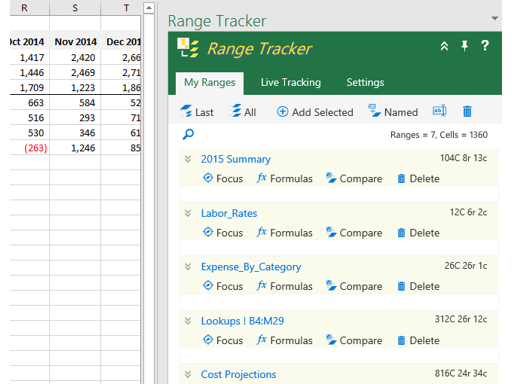Select cell with value 1,417
The image size is (512, 384).
30,58
